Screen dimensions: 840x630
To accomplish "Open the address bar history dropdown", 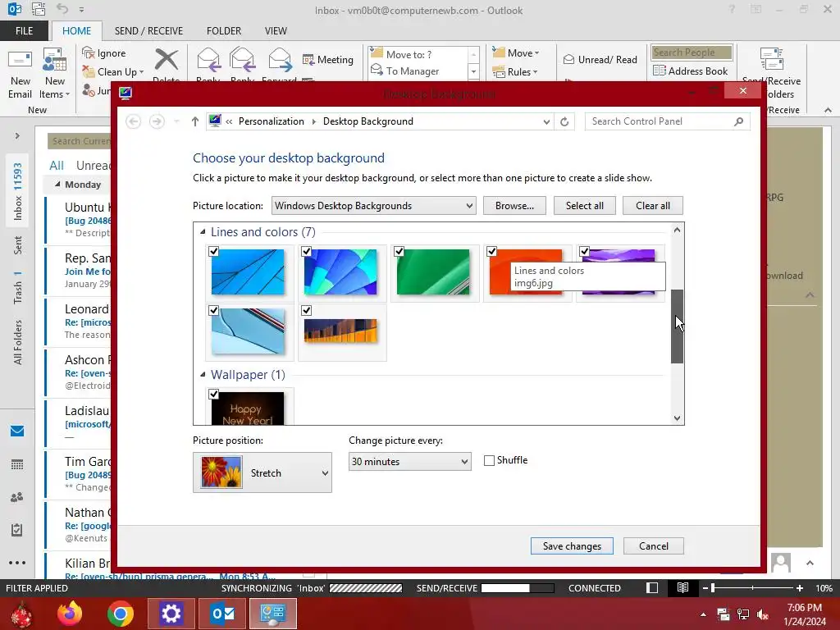I will point(546,121).
